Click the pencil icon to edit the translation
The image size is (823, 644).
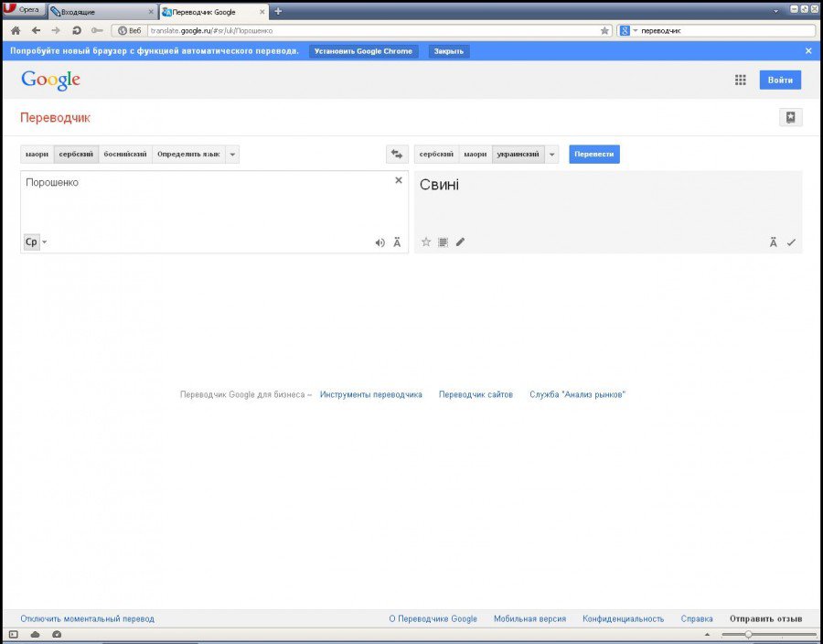coord(460,241)
